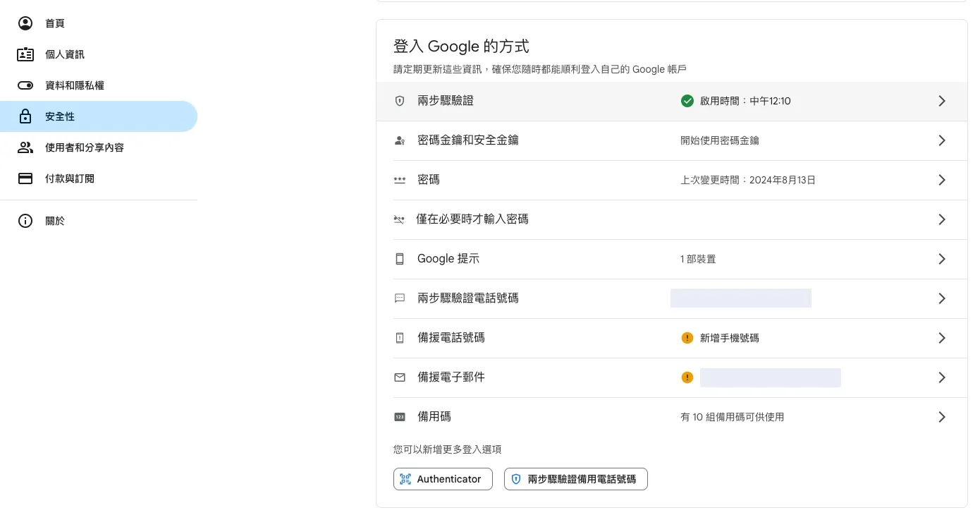Click 開始使用密碼金鑰 text
980x515 pixels.
pos(720,140)
